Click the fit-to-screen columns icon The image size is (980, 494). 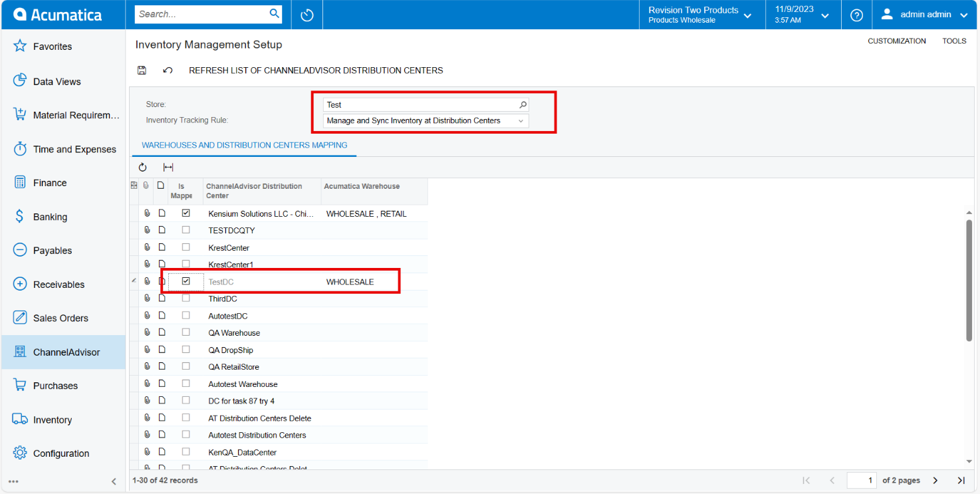click(168, 168)
